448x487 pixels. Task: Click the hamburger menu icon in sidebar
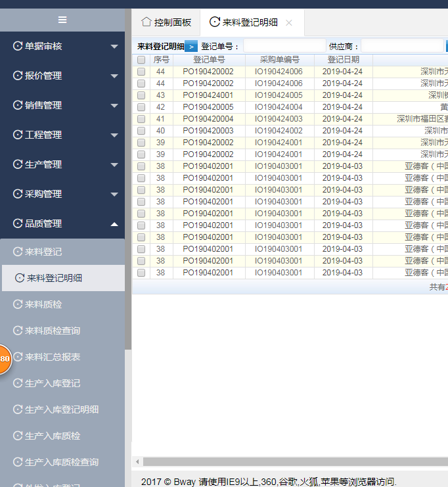[x=62, y=20]
